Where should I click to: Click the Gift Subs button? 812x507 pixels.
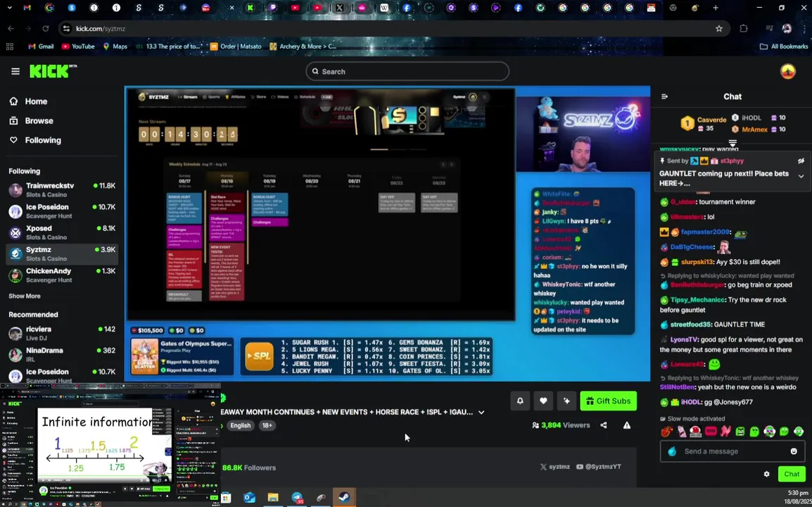(609, 401)
